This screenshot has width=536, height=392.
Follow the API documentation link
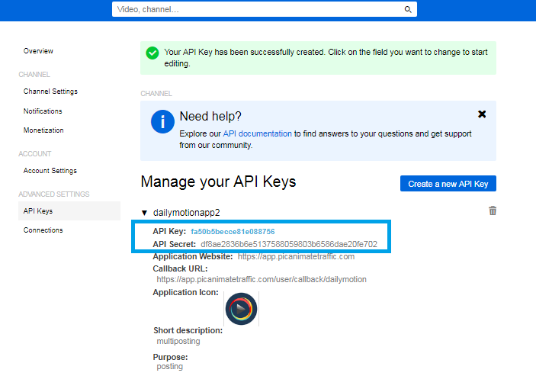pos(257,133)
